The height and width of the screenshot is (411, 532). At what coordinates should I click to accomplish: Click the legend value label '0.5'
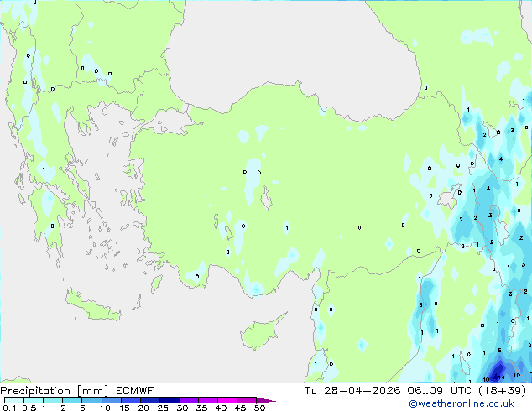[29, 408]
